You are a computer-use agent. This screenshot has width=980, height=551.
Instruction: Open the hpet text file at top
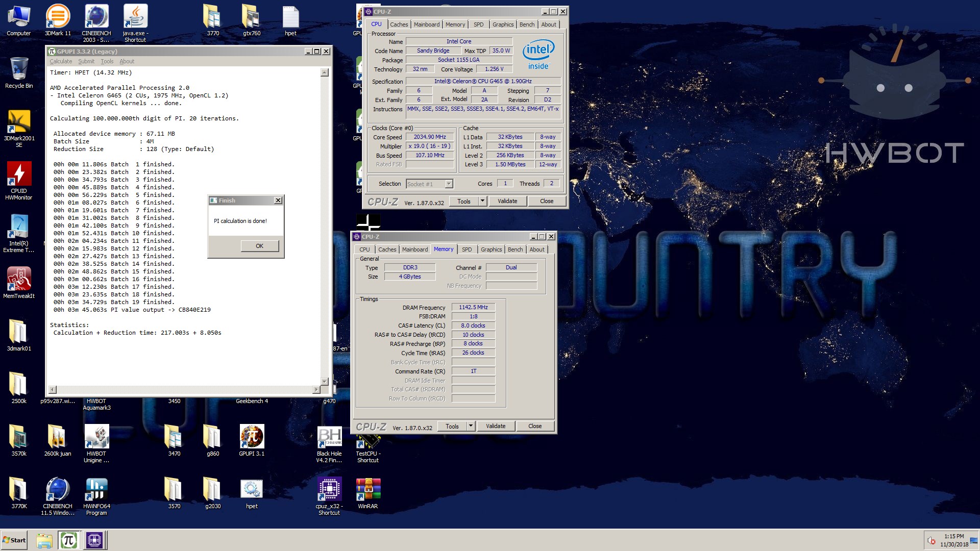(x=290, y=20)
